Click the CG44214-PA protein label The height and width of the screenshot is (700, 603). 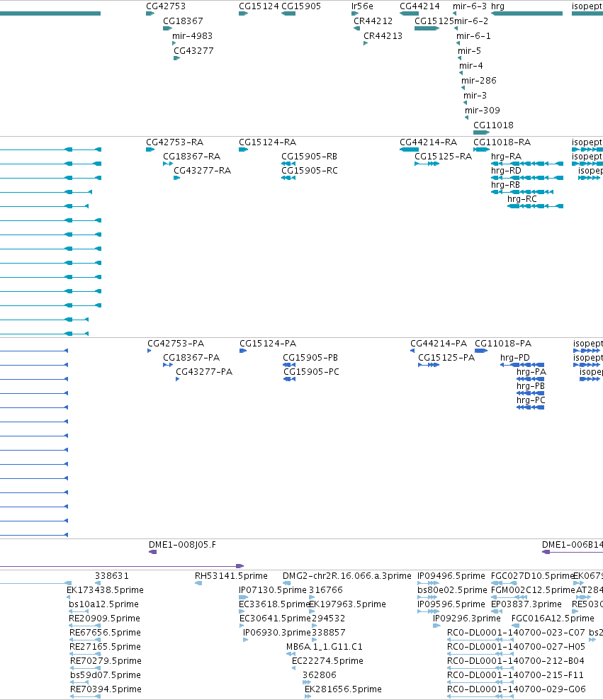(439, 344)
